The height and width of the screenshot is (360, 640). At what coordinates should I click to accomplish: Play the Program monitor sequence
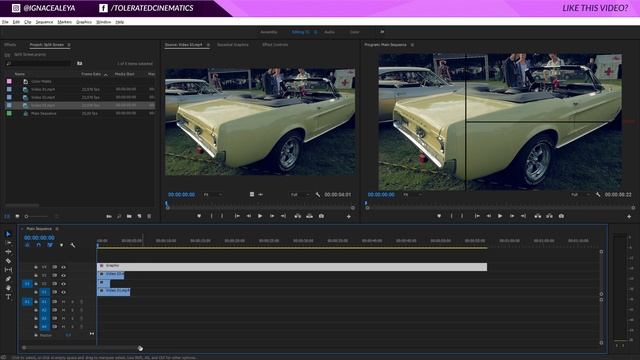[500, 216]
